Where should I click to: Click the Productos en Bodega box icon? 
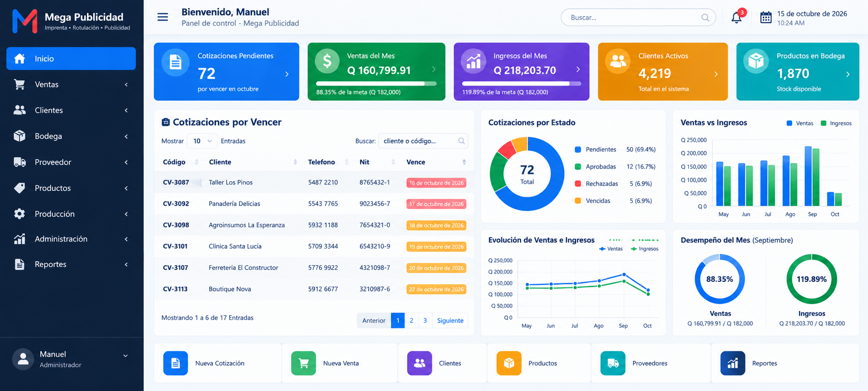point(756,61)
